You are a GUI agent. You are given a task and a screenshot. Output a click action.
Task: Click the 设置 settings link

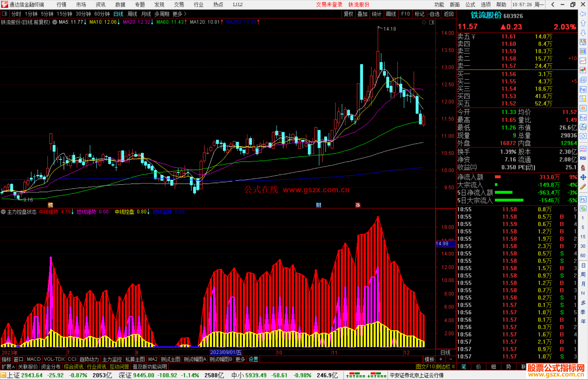pyautogui.click(x=253, y=359)
